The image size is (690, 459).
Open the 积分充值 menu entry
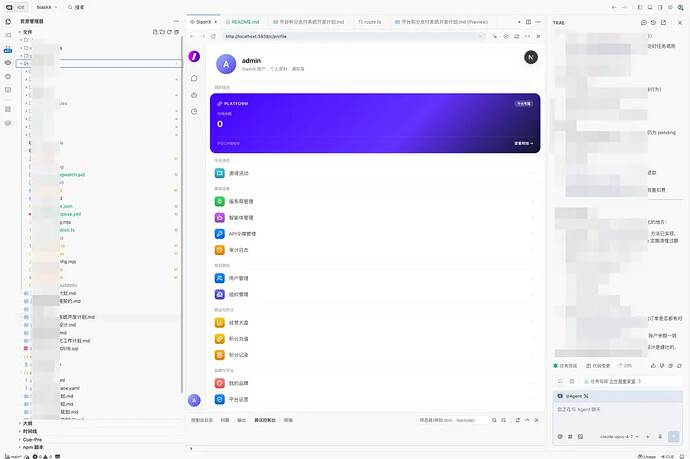[375, 339]
